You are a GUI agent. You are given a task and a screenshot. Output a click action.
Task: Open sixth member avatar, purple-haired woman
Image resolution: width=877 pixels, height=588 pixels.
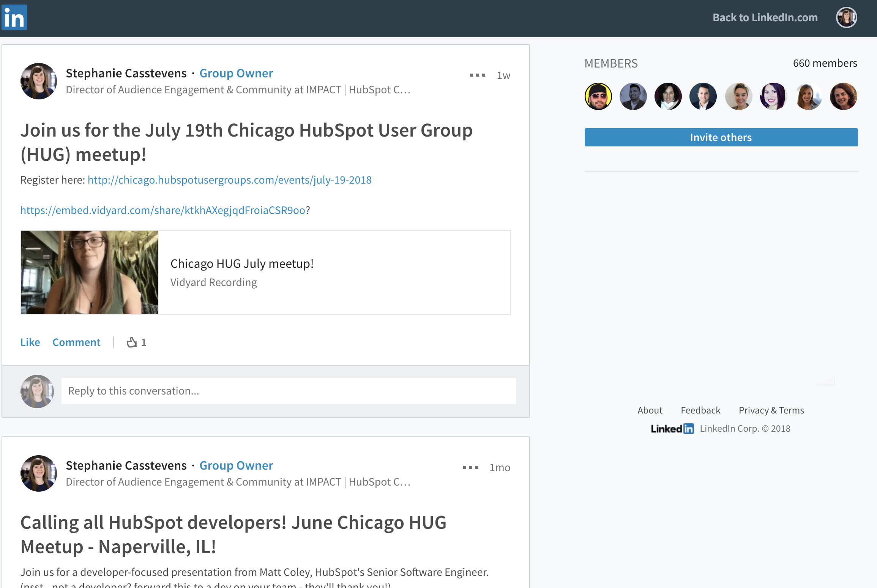[773, 96]
